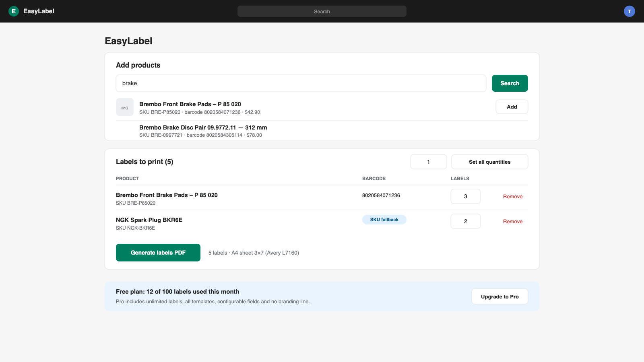This screenshot has width=644, height=362.
Task: Remove NGK Spark Plug BKR6E from print list
Action: (513, 222)
